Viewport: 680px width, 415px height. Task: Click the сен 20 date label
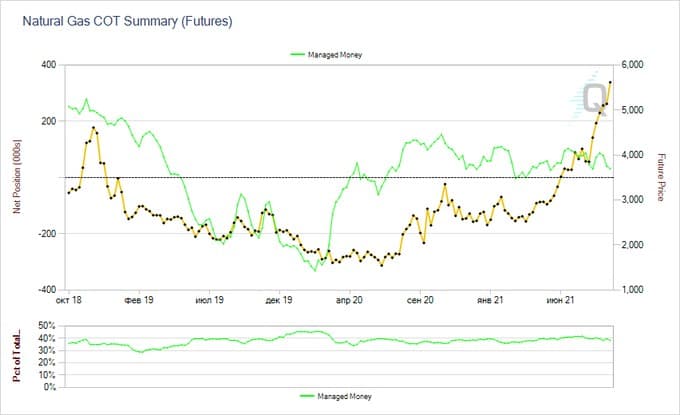[x=418, y=298]
